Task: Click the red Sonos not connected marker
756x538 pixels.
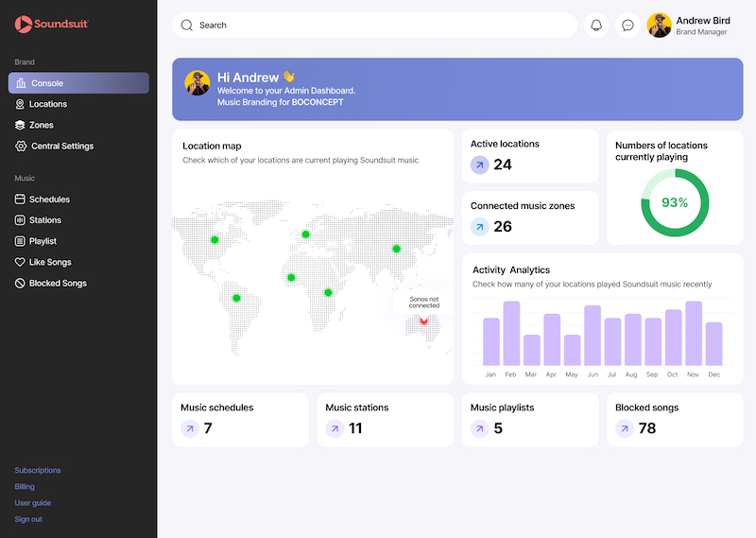Action: (423, 322)
